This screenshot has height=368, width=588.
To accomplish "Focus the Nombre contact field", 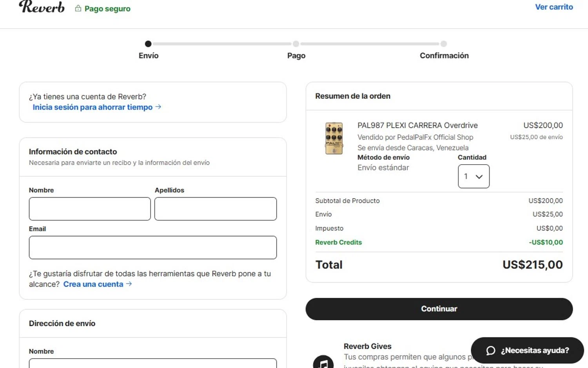I will [x=90, y=209].
